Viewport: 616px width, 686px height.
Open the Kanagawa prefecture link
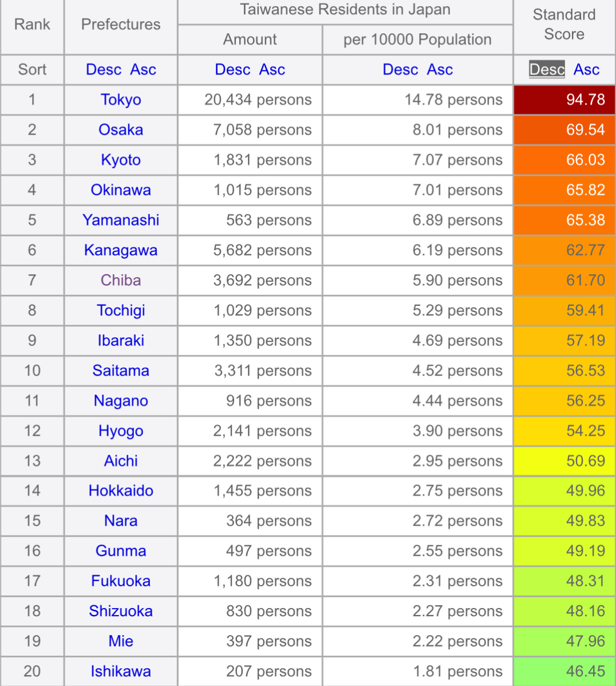[x=121, y=250]
